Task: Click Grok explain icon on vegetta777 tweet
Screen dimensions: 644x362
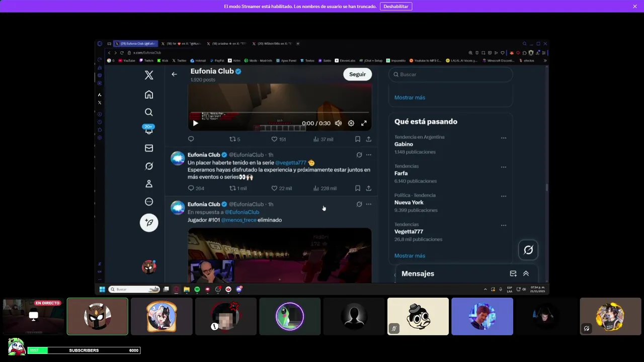Action: click(x=359, y=155)
